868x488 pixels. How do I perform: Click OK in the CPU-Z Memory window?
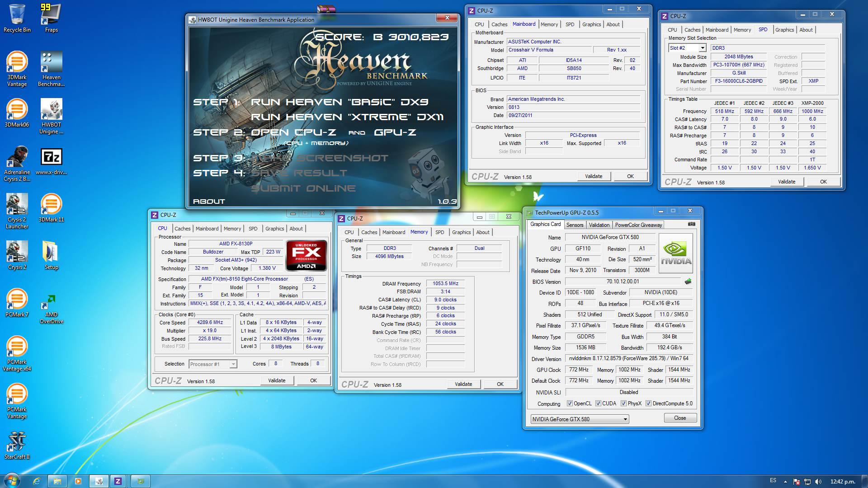[500, 384]
